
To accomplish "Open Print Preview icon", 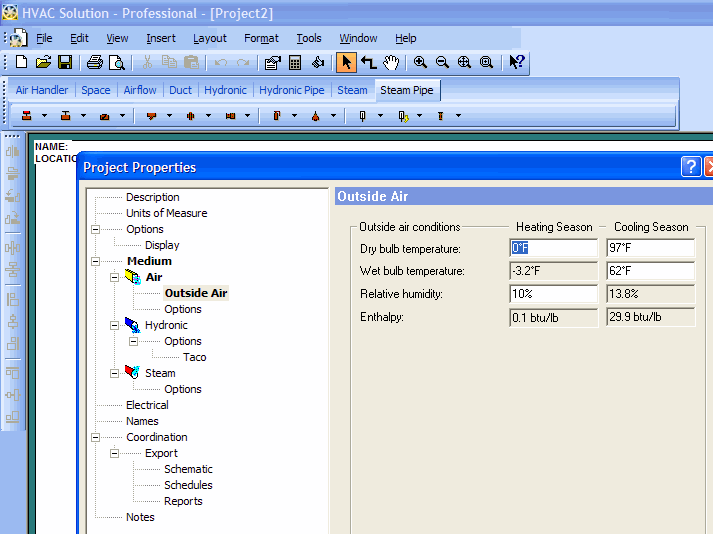I will tap(117, 62).
